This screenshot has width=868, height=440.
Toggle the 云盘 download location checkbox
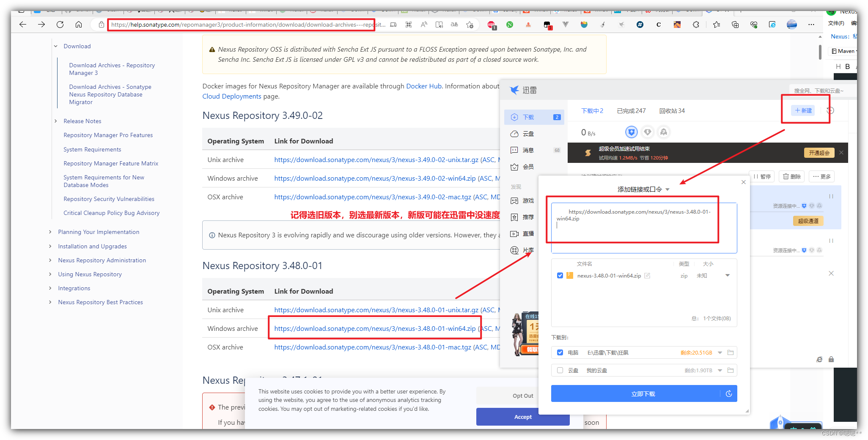[560, 370]
